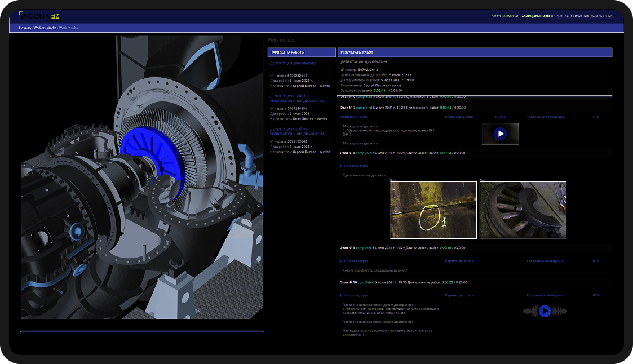Click the INCONA FM logo
The width and height of the screenshot is (633, 364).
pos(39,16)
